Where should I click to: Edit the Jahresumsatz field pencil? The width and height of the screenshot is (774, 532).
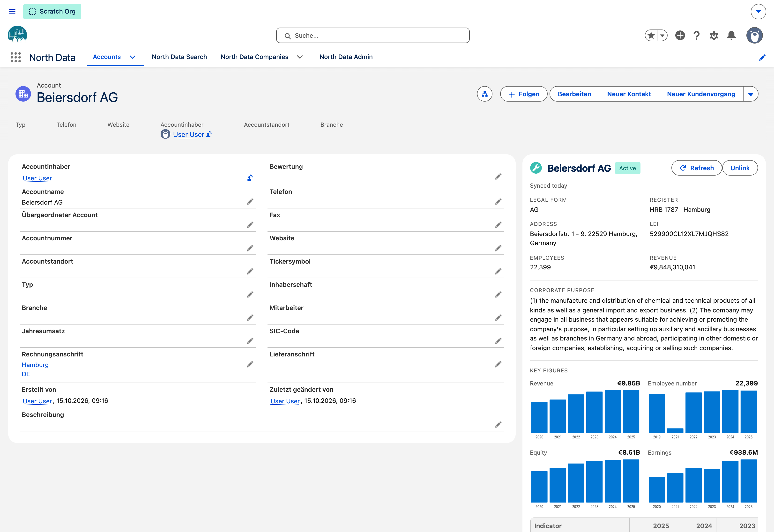tap(250, 341)
